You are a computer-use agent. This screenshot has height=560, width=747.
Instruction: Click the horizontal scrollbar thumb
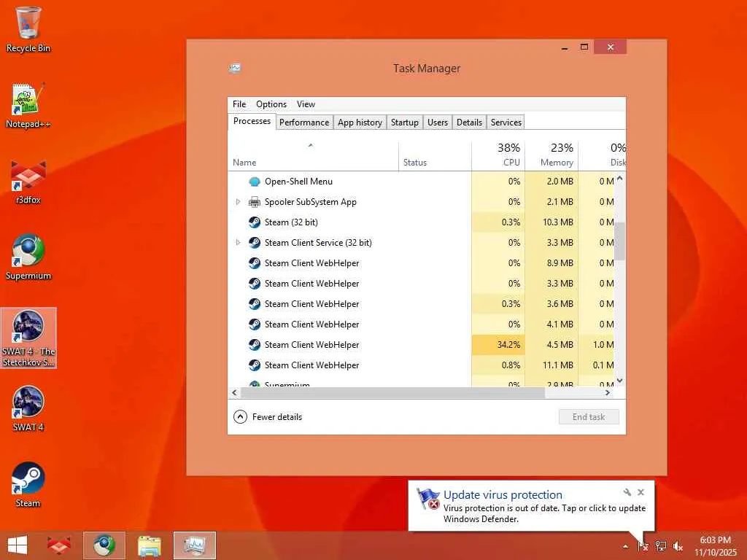click(x=392, y=393)
